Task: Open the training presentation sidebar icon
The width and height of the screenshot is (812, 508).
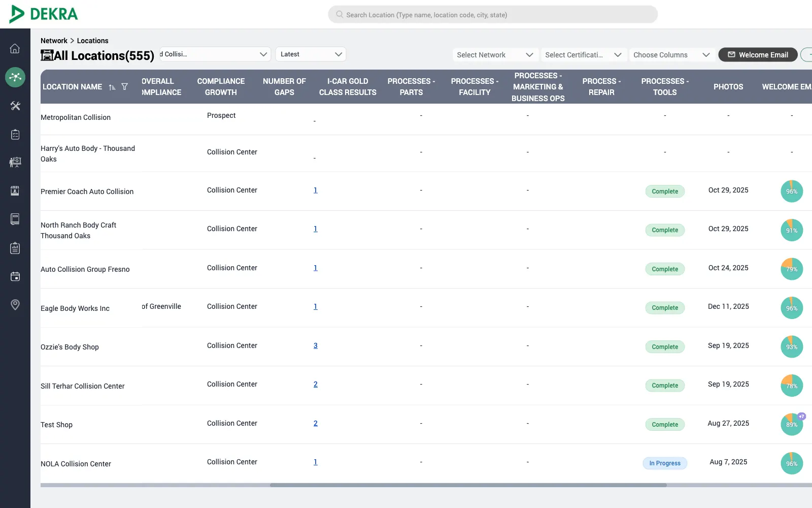Action: click(x=15, y=163)
